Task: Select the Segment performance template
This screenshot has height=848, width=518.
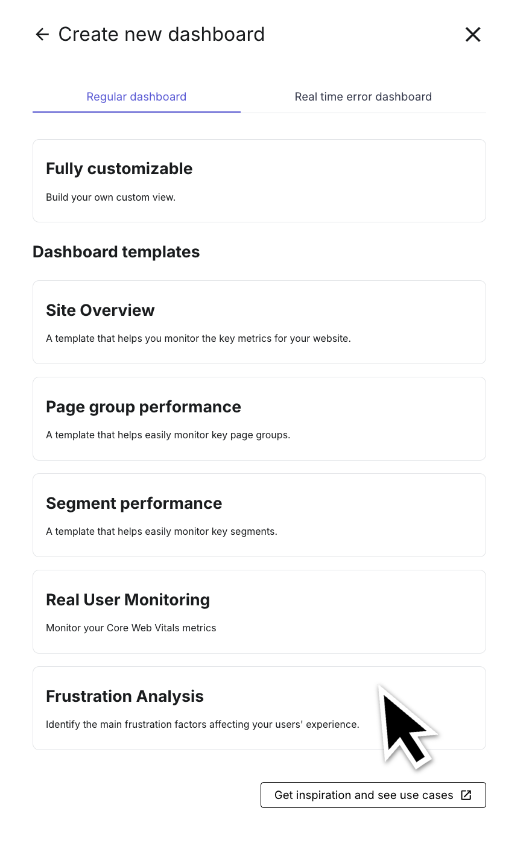Action: (x=259, y=515)
